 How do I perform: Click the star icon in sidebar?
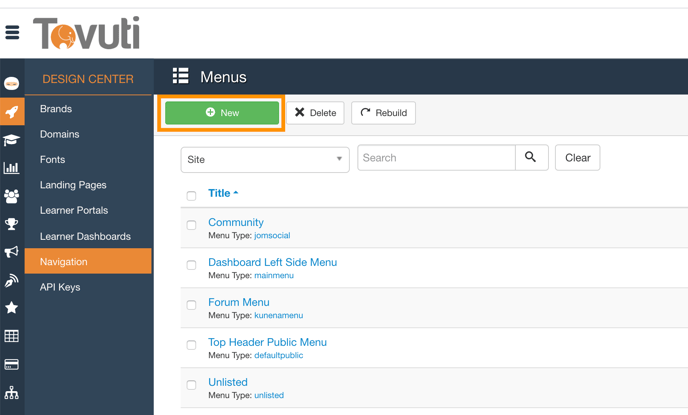tap(12, 308)
